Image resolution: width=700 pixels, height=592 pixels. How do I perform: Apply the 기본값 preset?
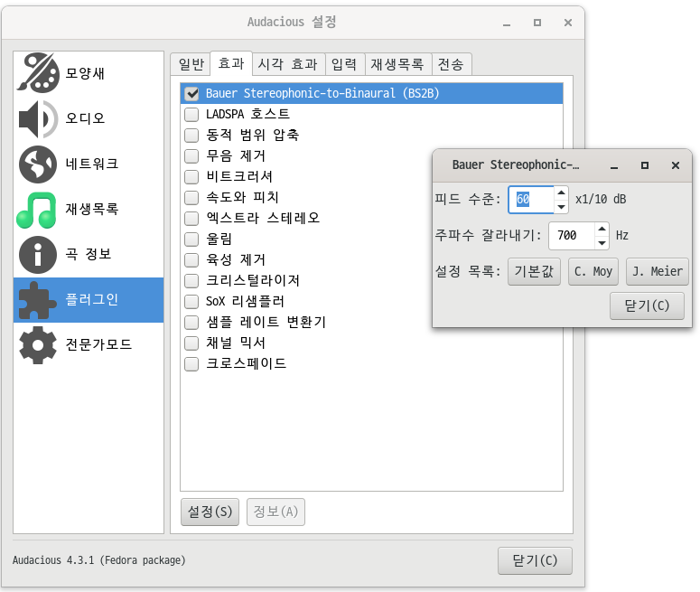(534, 271)
